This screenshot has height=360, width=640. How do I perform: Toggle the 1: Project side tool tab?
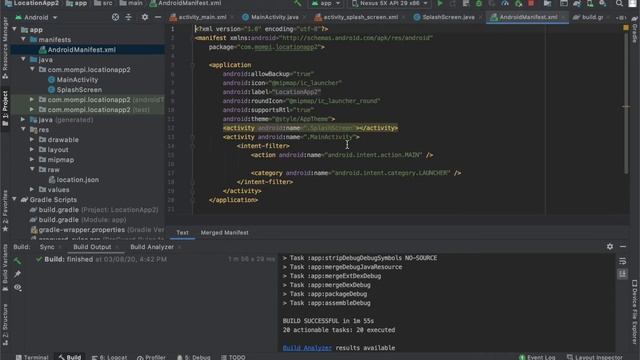[x=5, y=109]
